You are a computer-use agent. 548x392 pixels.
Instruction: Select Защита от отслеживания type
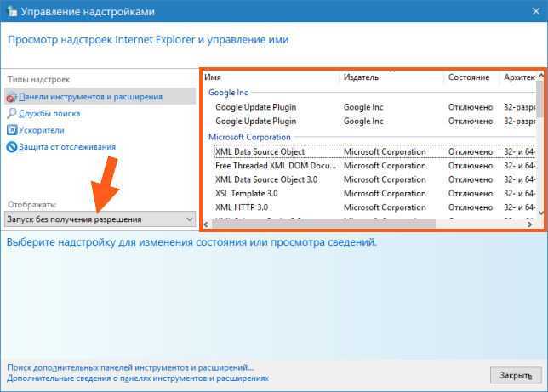[67, 147]
